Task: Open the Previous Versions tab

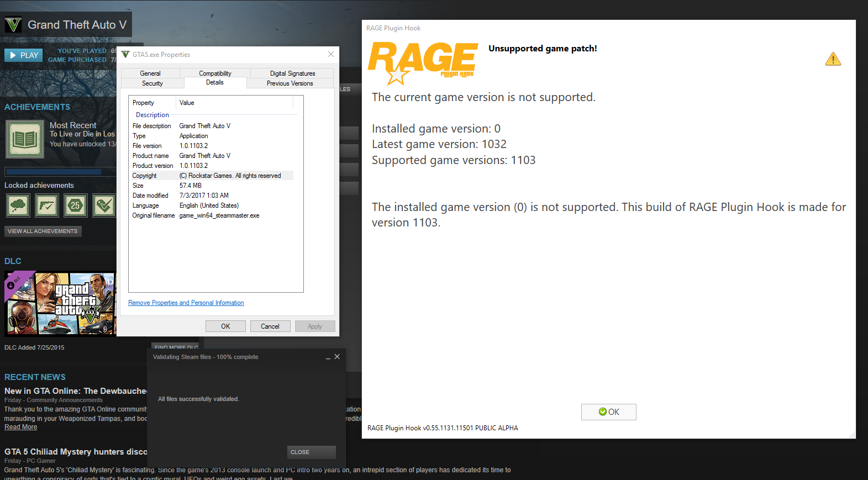Action: (x=290, y=83)
